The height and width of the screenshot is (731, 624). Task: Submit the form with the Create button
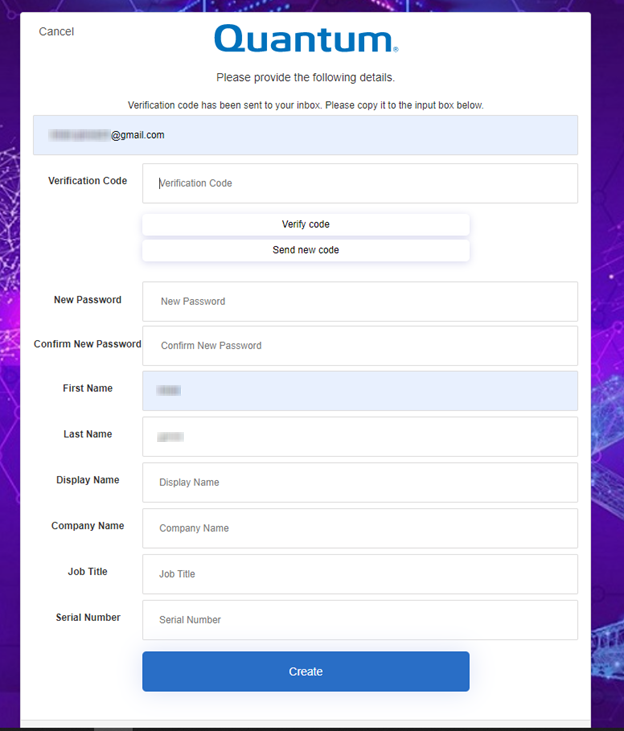(x=305, y=672)
